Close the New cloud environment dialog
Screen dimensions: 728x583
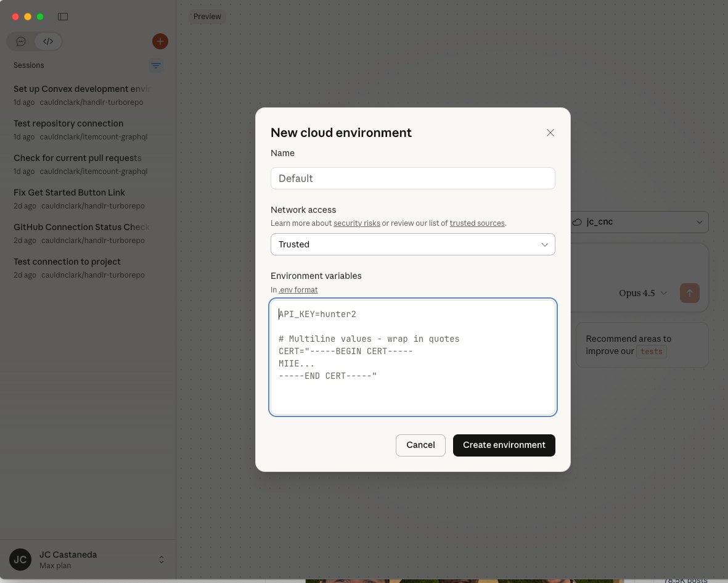(550, 133)
